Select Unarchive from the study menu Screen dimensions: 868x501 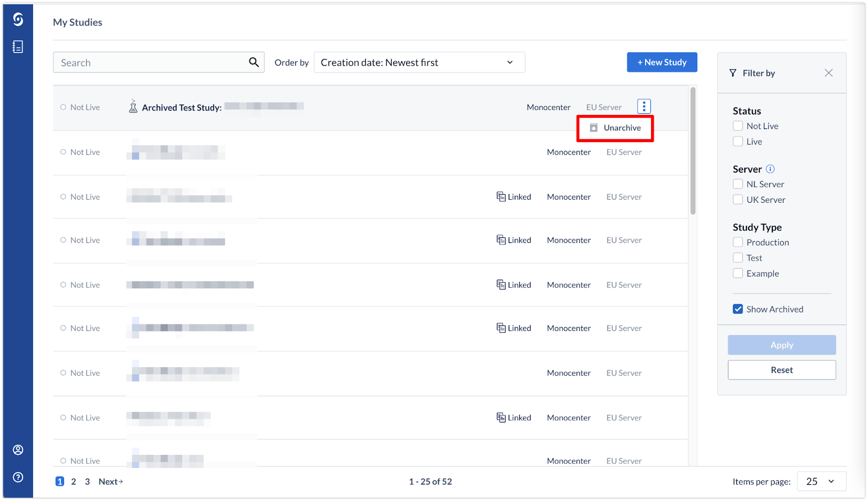point(615,128)
